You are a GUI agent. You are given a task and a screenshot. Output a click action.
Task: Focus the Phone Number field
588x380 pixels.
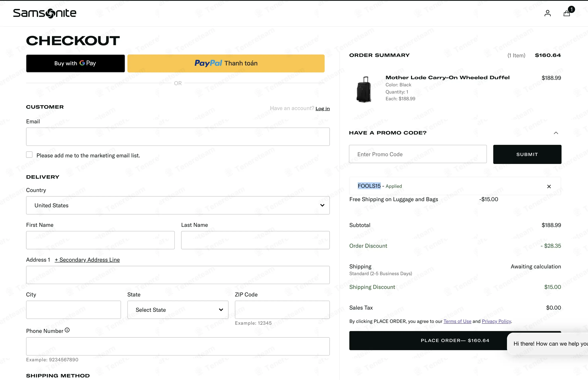tap(178, 346)
